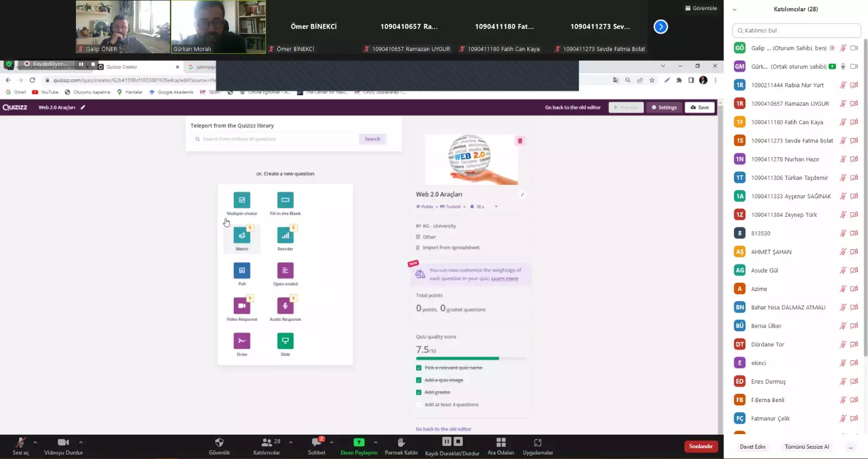Expand chat options caret beside Sohbet
The height and width of the screenshot is (459, 868).
pos(331,442)
